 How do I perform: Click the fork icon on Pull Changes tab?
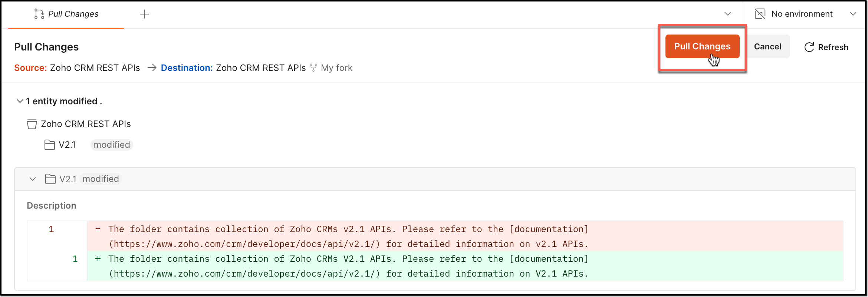[39, 14]
